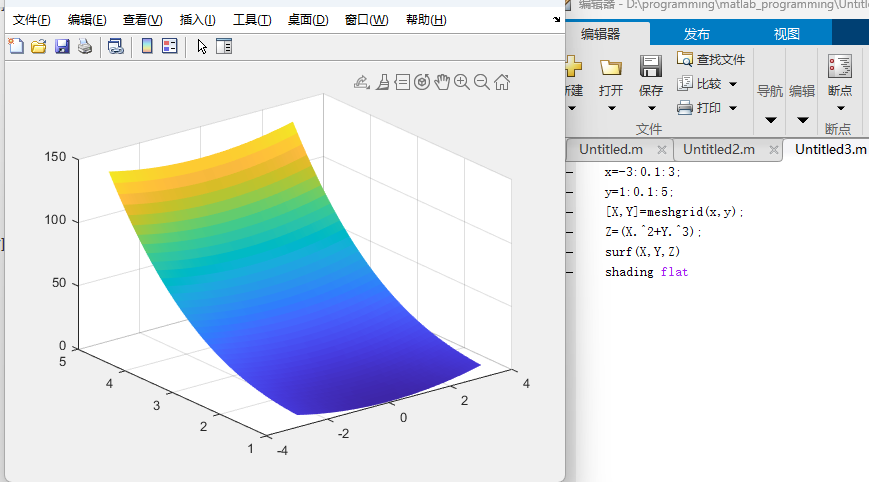
Task: Toggle the Edit Plot arrow tool
Action: [202, 46]
